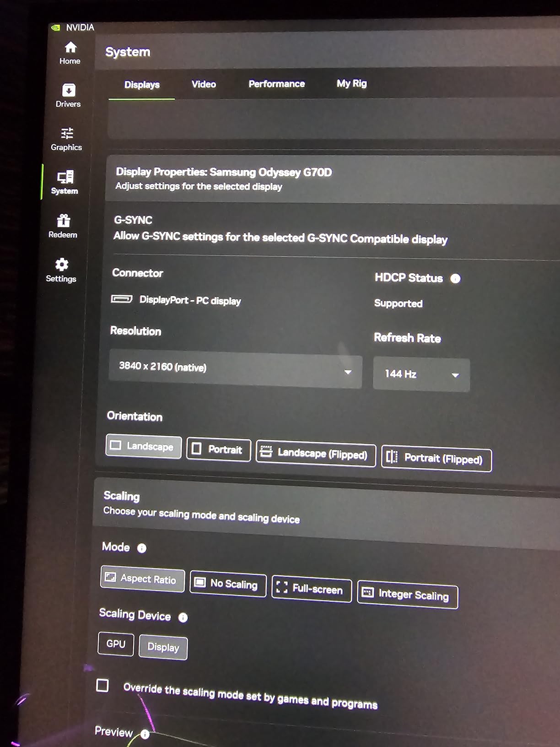
Task: Open Settings gear in sidebar
Action: coord(61,265)
